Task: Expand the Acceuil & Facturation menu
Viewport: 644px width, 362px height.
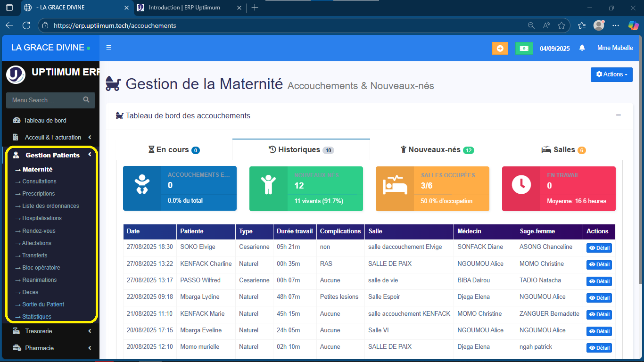Action: 52,137
